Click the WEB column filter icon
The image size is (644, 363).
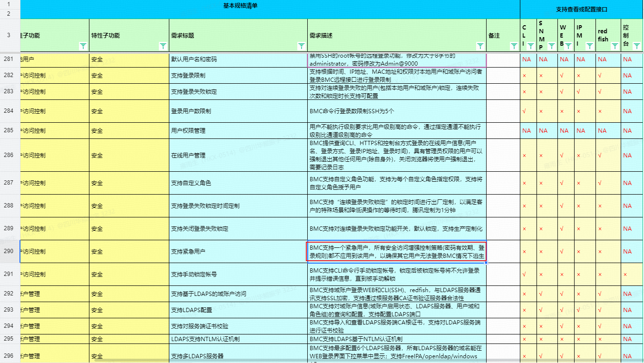pos(568,46)
